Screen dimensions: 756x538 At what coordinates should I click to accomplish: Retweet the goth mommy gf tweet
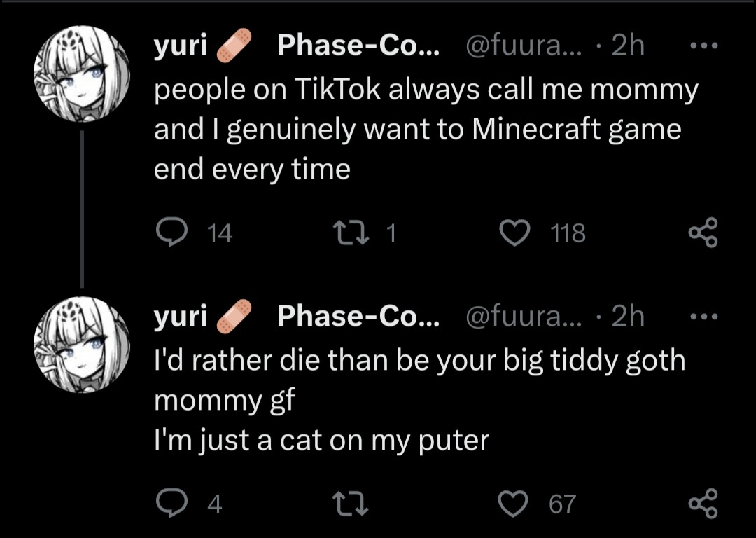click(351, 503)
